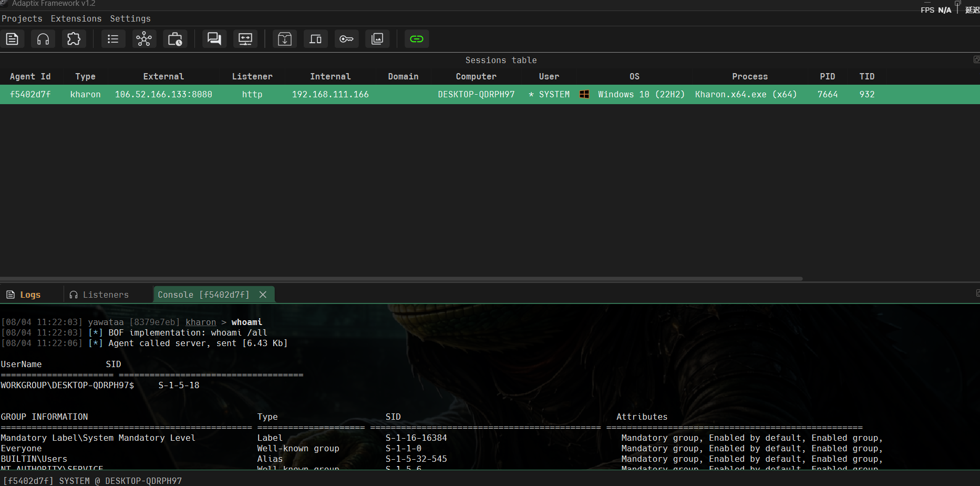This screenshot has width=980, height=486.
Task: Open the tunnels monitor toolbar icon
Action: (245, 39)
